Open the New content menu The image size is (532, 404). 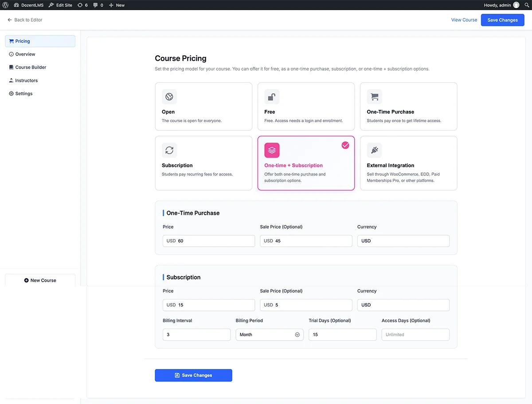coord(117,5)
